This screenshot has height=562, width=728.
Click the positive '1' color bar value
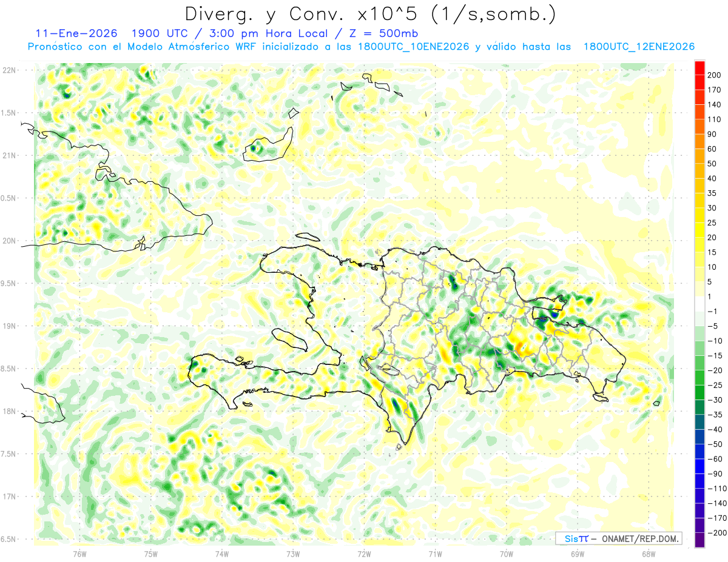pos(710,296)
